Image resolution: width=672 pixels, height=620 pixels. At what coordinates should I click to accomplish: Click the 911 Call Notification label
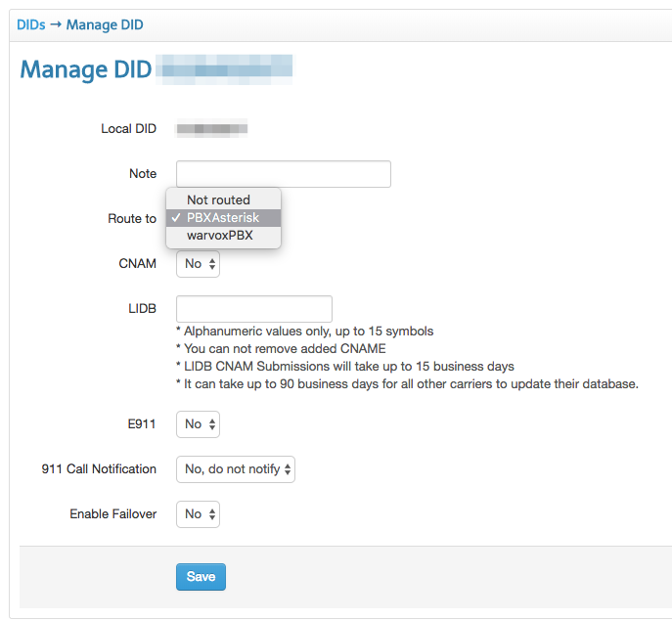coord(92,468)
